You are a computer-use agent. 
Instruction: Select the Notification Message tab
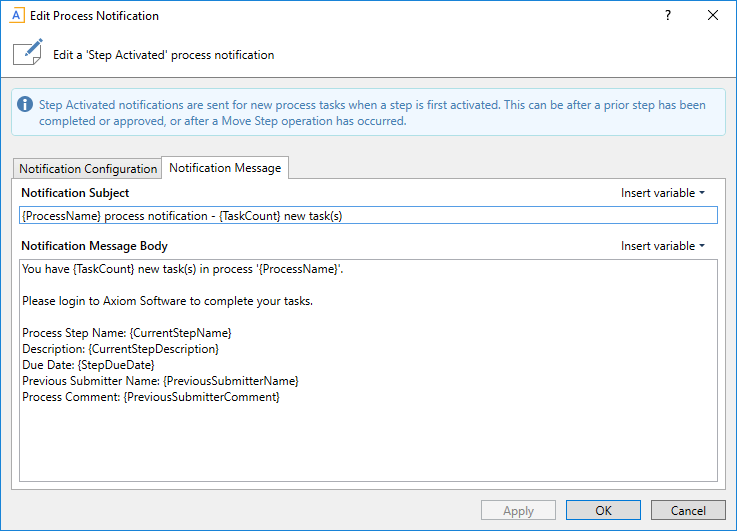coord(225,168)
